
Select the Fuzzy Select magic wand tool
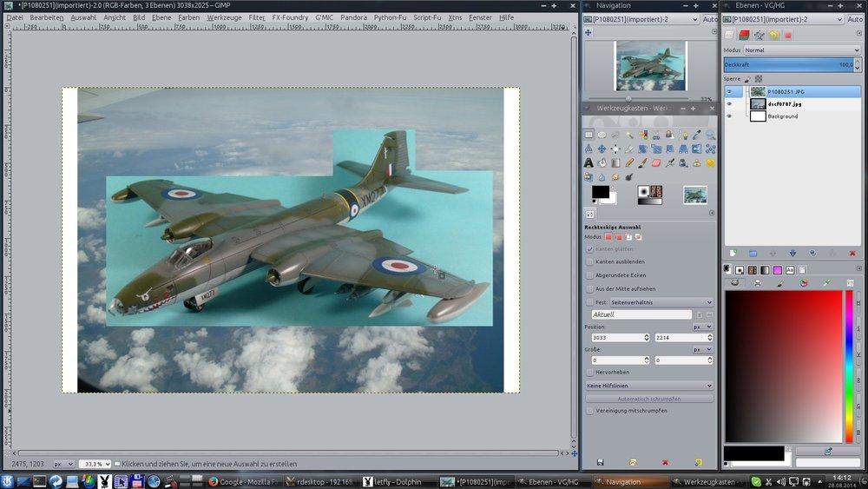click(629, 135)
